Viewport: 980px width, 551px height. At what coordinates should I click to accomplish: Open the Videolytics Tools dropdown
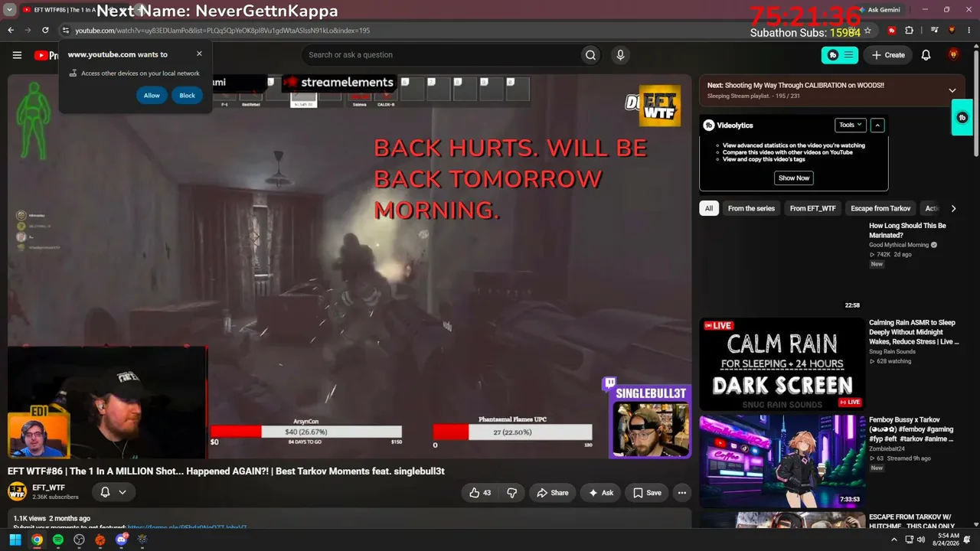(x=850, y=125)
